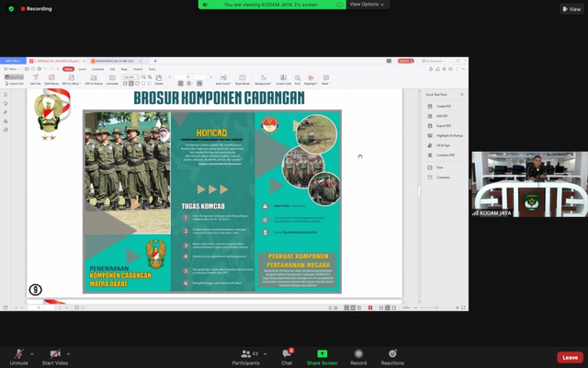The width and height of the screenshot is (588, 368).
Task: Close the Quick Task Tools panel
Action: tap(462, 95)
